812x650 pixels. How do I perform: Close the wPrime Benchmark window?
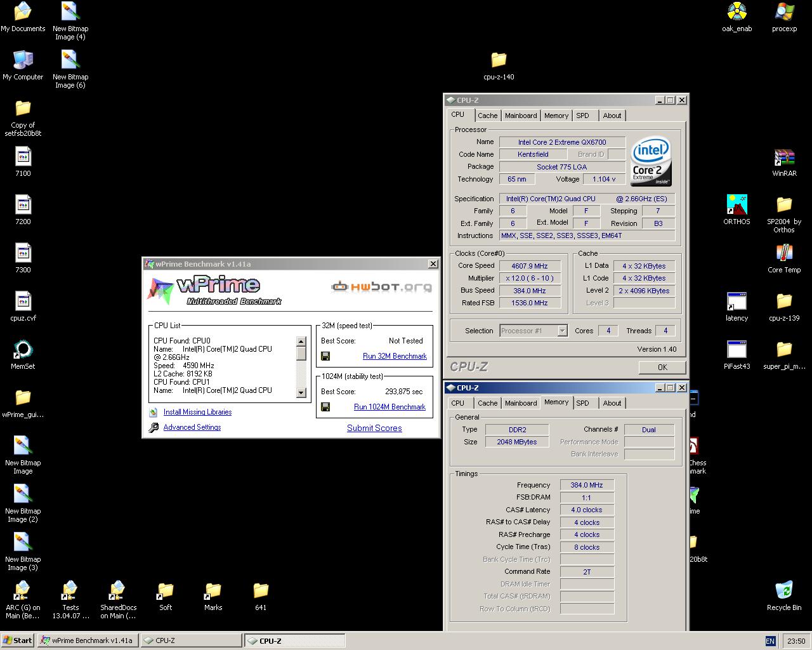coord(433,264)
